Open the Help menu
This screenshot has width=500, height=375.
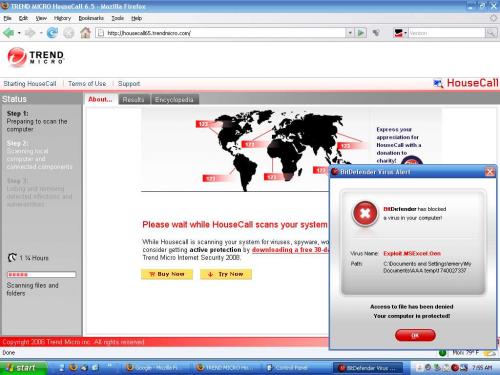click(x=136, y=18)
